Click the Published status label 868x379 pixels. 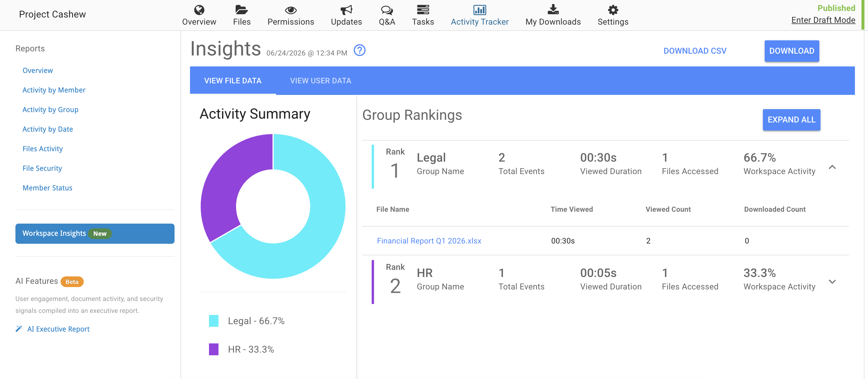(836, 8)
